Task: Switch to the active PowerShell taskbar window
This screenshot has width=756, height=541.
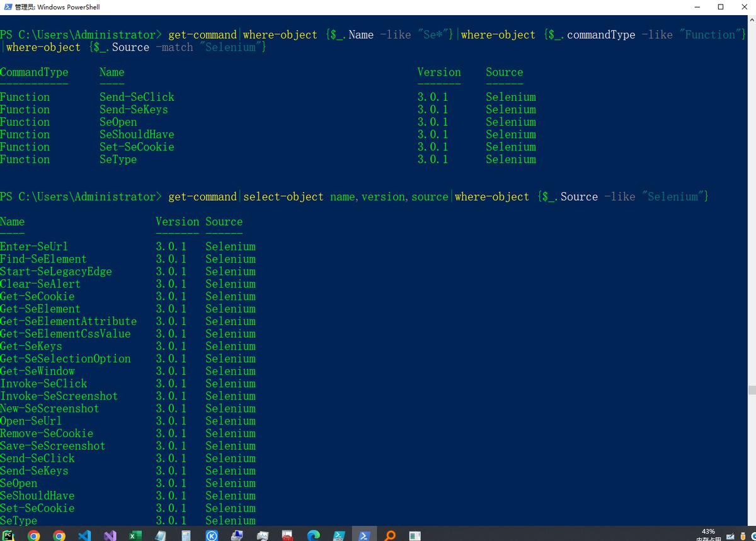Action: pyautogui.click(x=364, y=535)
